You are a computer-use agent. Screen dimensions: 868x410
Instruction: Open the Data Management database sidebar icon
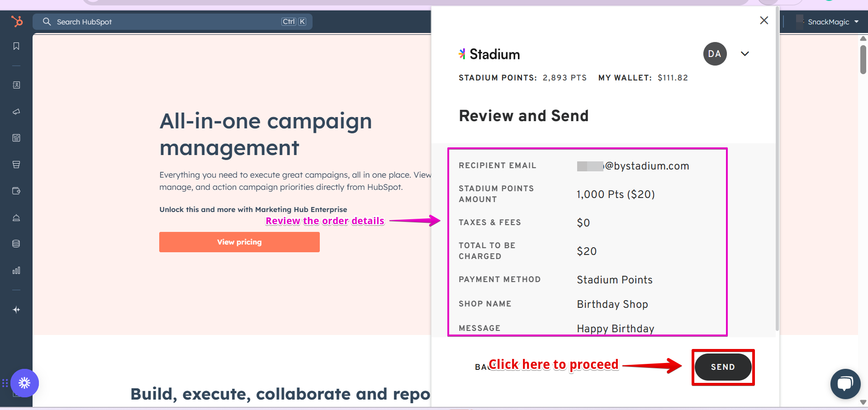(x=16, y=244)
